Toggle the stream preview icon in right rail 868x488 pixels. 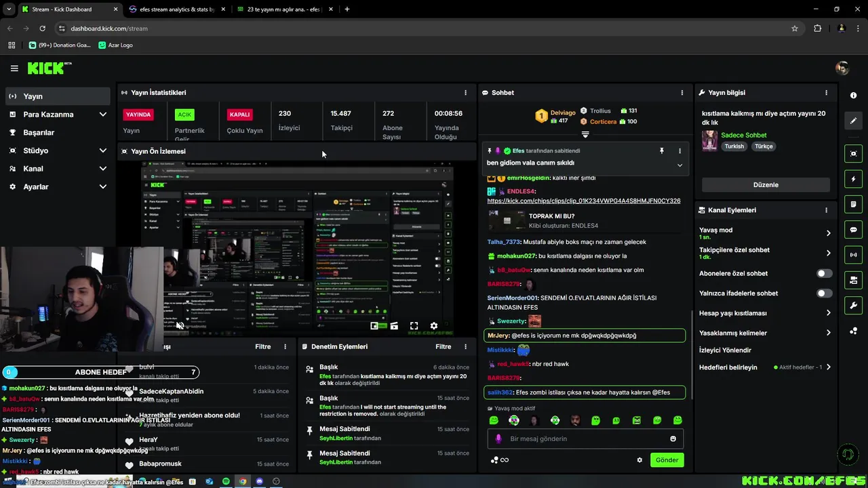coord(853,154)
